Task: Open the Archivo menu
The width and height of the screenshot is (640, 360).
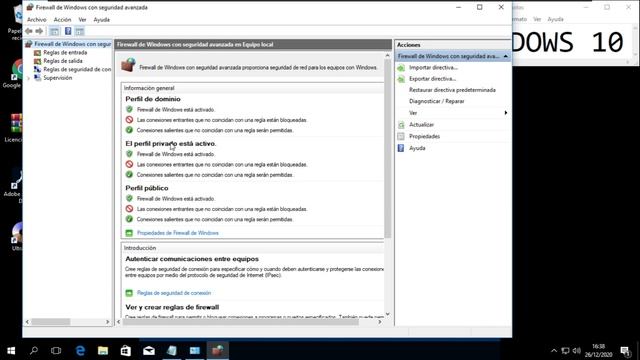Action: pyautogui.click(x=37, y=20)
